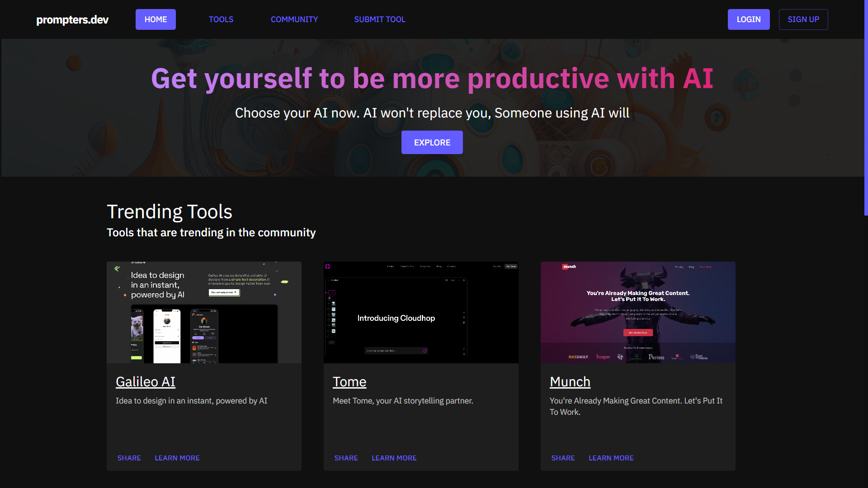The height and width of the screenshot is (488, 868).
Task: Go to the TOOLS page
Action: click(x=221, y=19)
